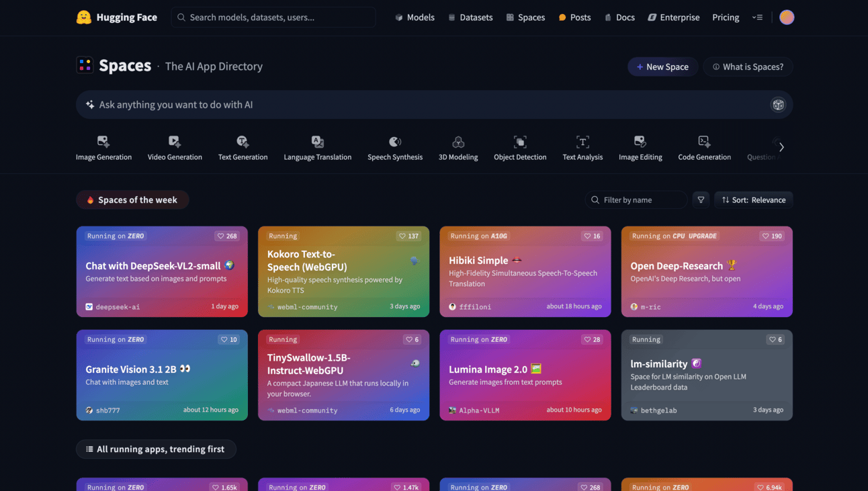The height and width of the screenshot is (491, 868).
Task: Select the Object Detection category icon
Action: coord(520,142)
